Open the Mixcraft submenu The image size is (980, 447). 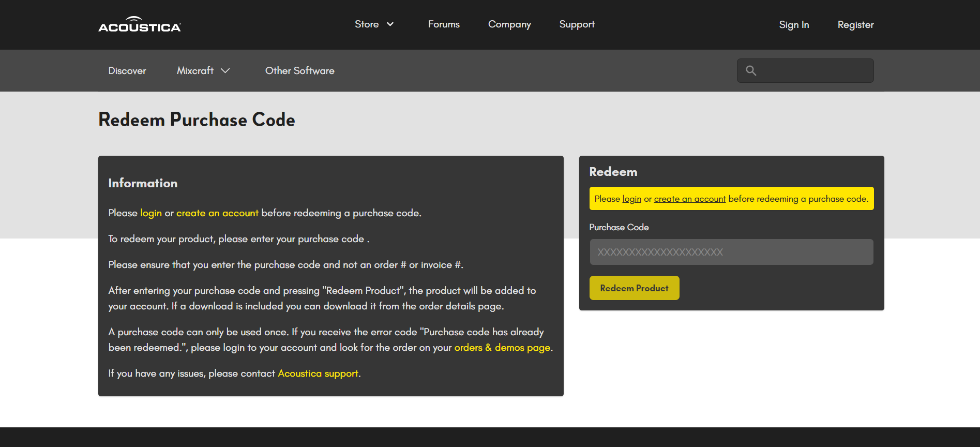pyautogui.click(x=195, y=71)
